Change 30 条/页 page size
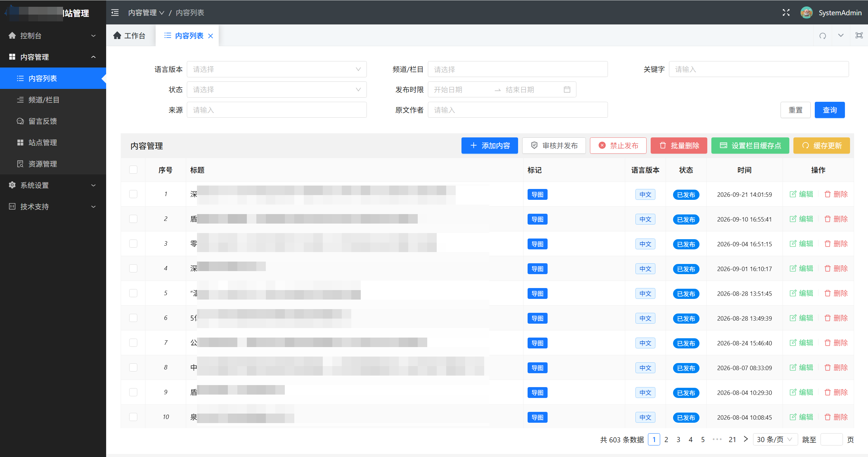This screenshot has height=457, width=868. pyautogui.click(x=775, y=439)
